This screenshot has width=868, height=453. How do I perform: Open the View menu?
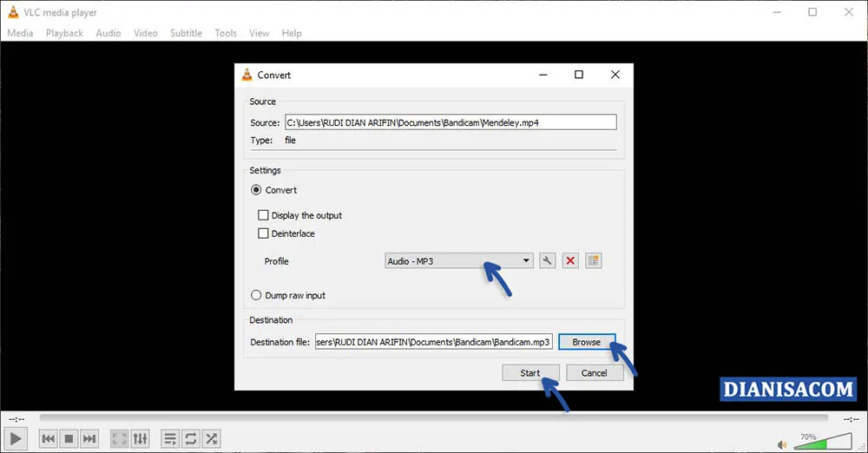(259, 33)
